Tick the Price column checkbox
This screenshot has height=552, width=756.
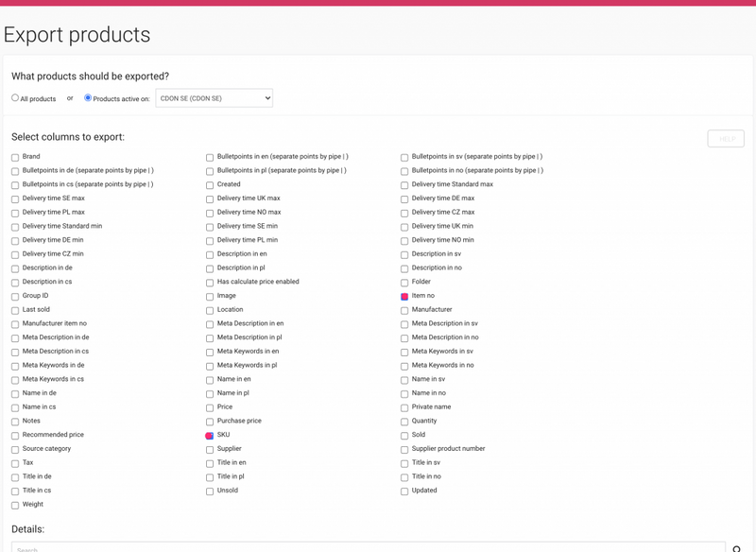point(210,407)
